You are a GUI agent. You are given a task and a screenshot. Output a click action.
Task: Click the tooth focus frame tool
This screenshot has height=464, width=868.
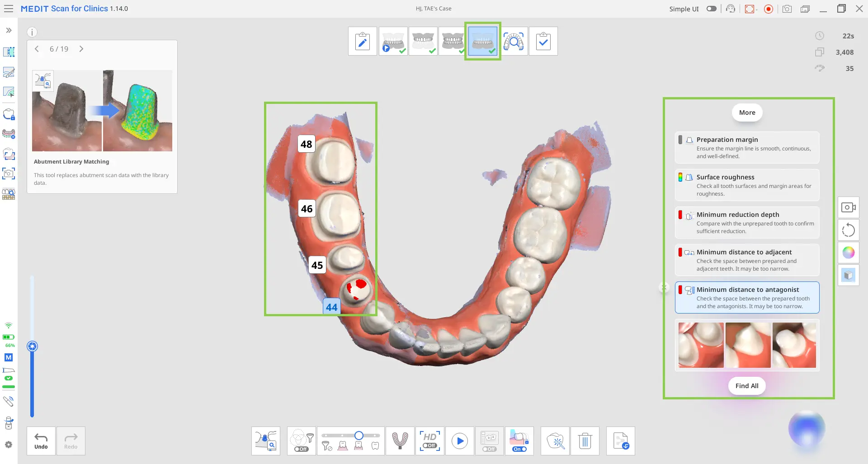coord(9,154)
